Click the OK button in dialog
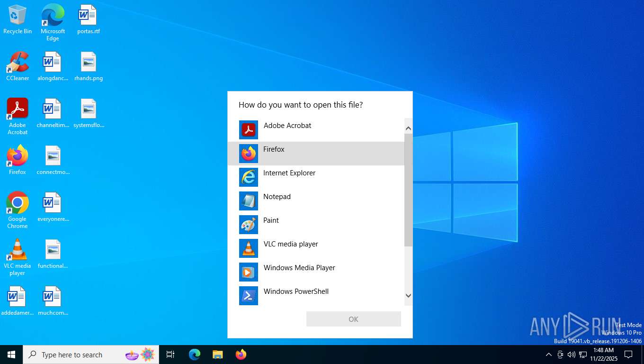The image size is (644, 364). click(x=354, y=319)
